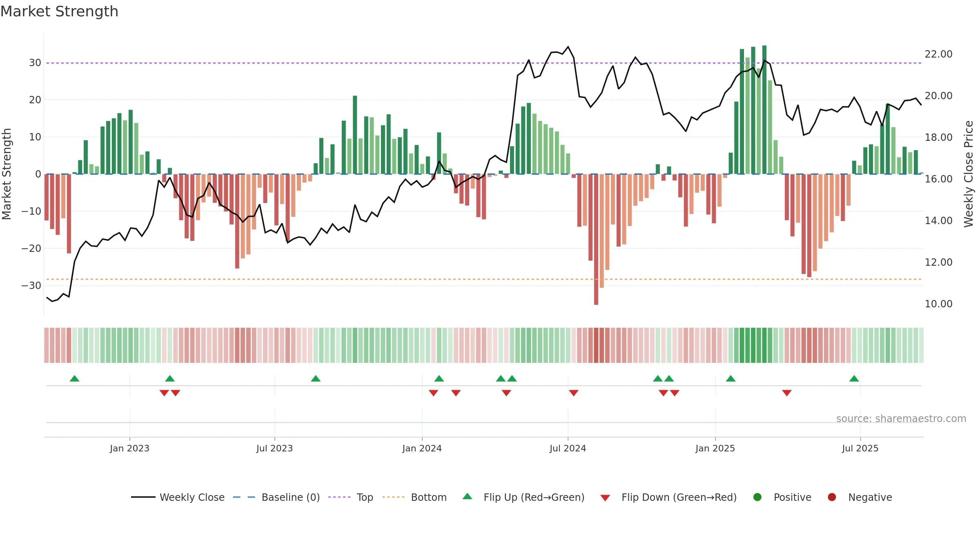
Task: Click the tallest green bar in early 2025
Action: (764, 110)
